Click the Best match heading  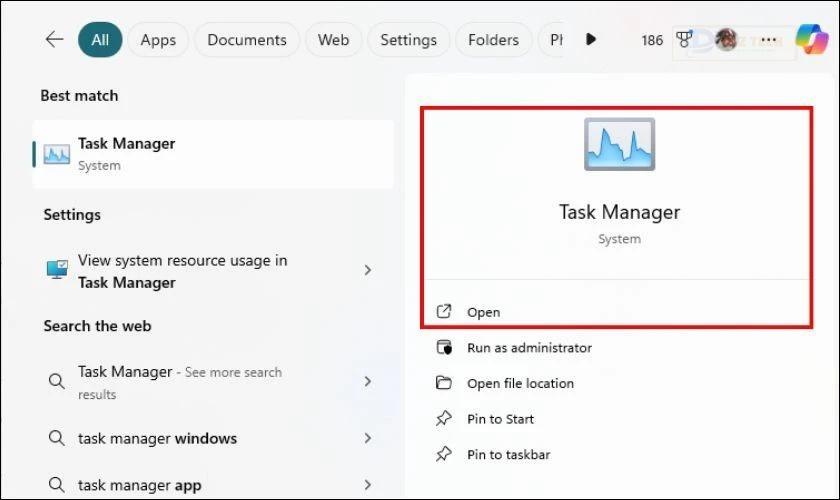(x=79, y=95)
